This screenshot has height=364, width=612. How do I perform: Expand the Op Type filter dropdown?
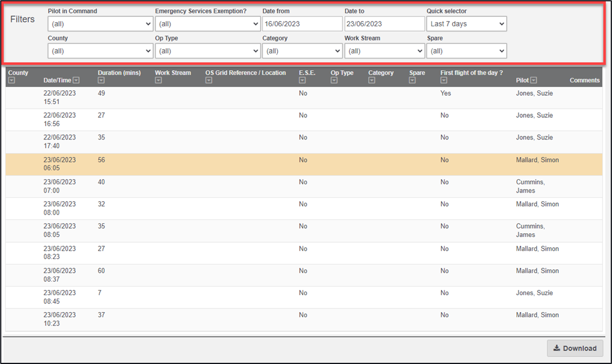coord(207,51)
